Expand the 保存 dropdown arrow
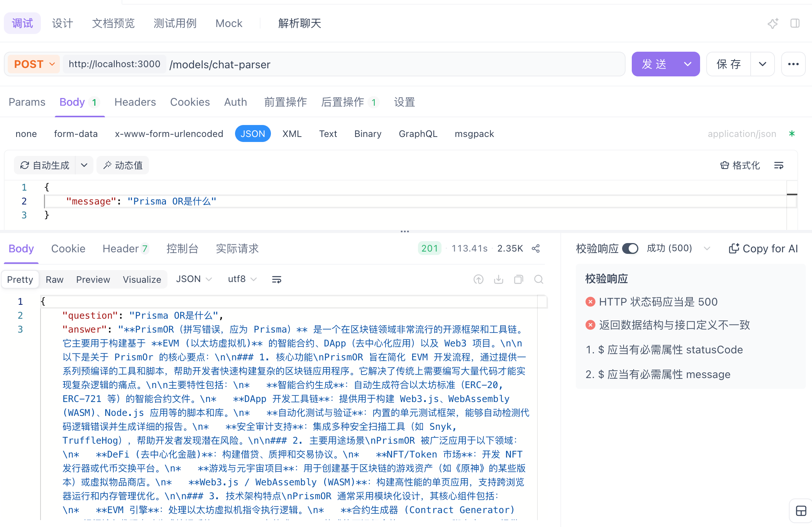 pyautogui.click(x=763, y=64)
